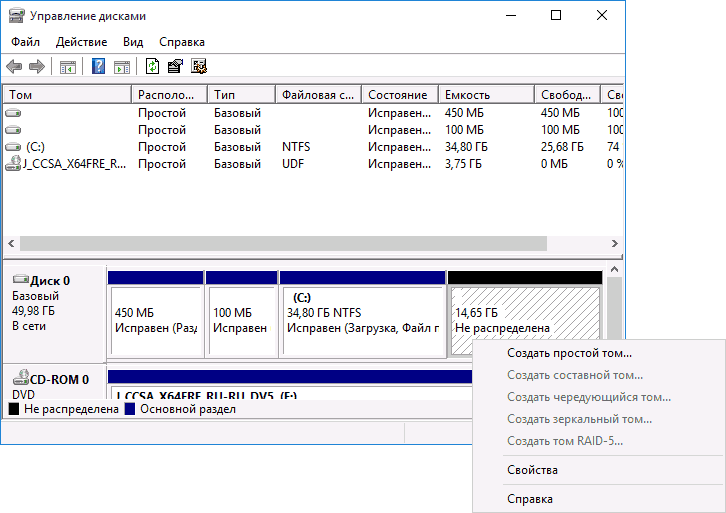Click the right arrow of horizontal scrollbar

tap(614, 244)
